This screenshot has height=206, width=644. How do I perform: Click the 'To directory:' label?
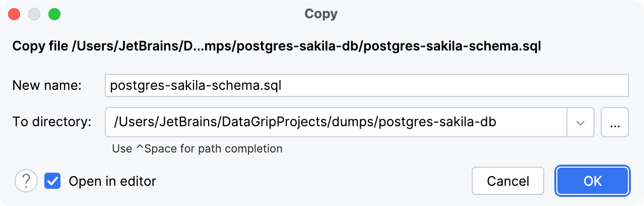coord(52,122)
